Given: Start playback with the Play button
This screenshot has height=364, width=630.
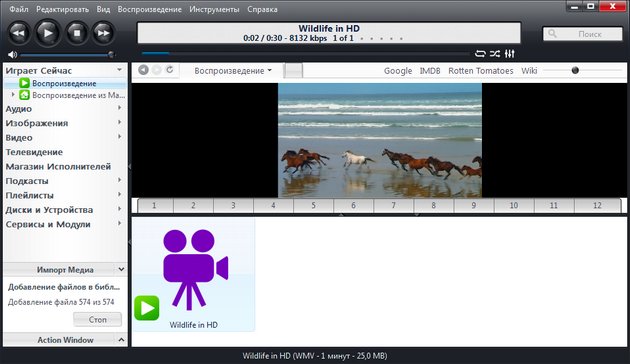Looking at the screenshot, I should coord(48,33).
